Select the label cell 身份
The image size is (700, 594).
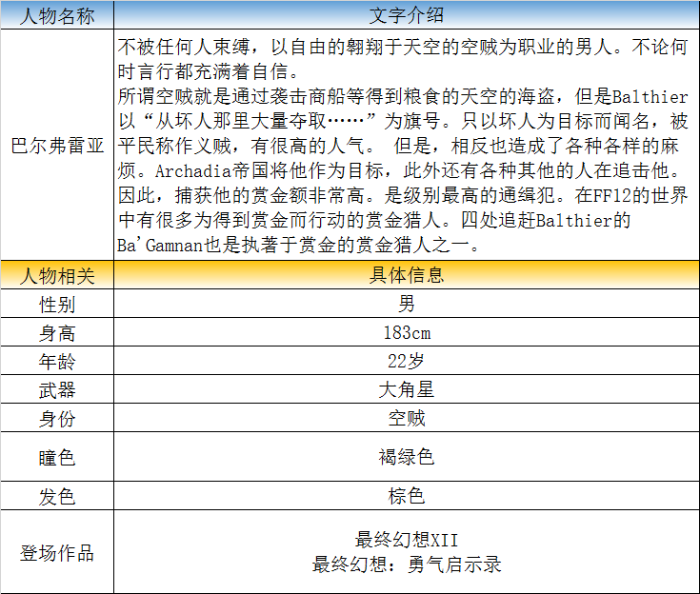click(57, 418)
